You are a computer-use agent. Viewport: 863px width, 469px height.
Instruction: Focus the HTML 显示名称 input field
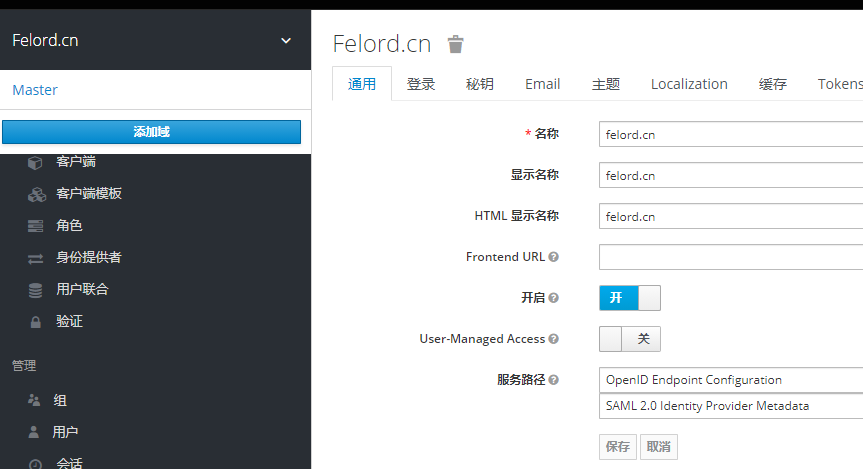point(731,216)
